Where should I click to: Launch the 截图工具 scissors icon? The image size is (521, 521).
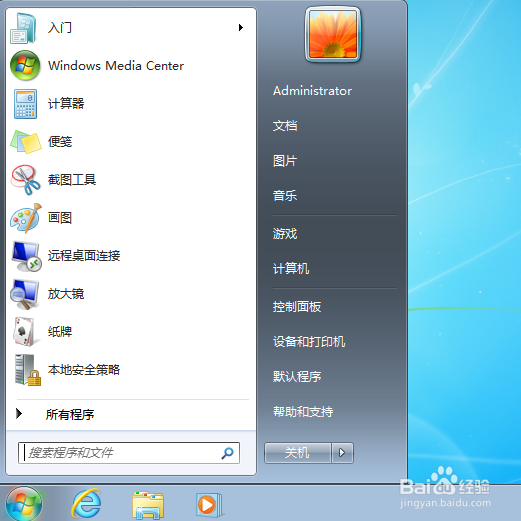25,180
